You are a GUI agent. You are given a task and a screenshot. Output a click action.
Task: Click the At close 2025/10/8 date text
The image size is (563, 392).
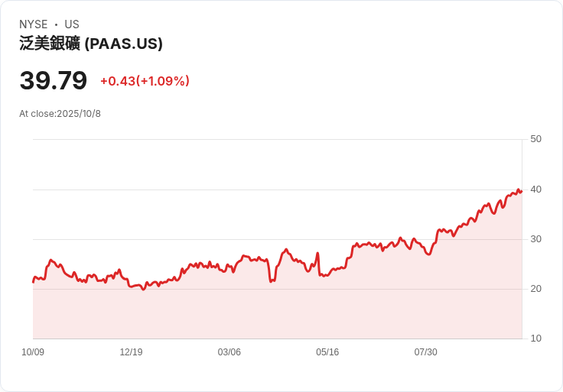tap(60, 114)
